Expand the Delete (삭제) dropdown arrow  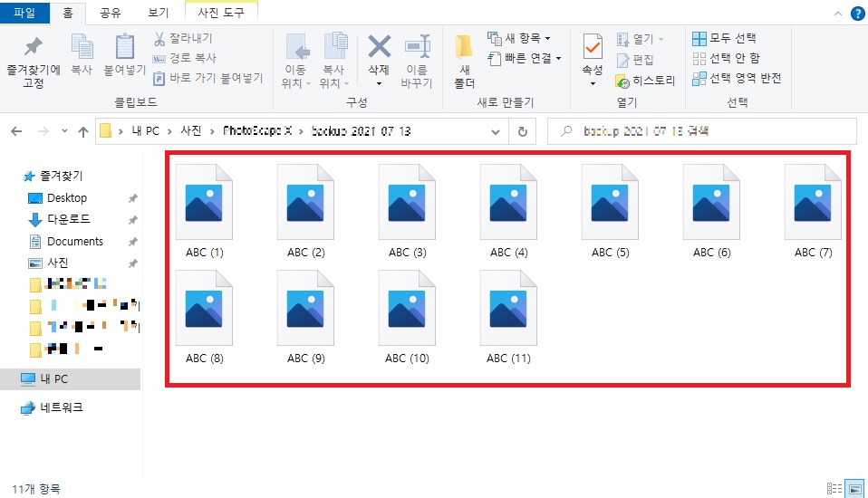[380, 84]
